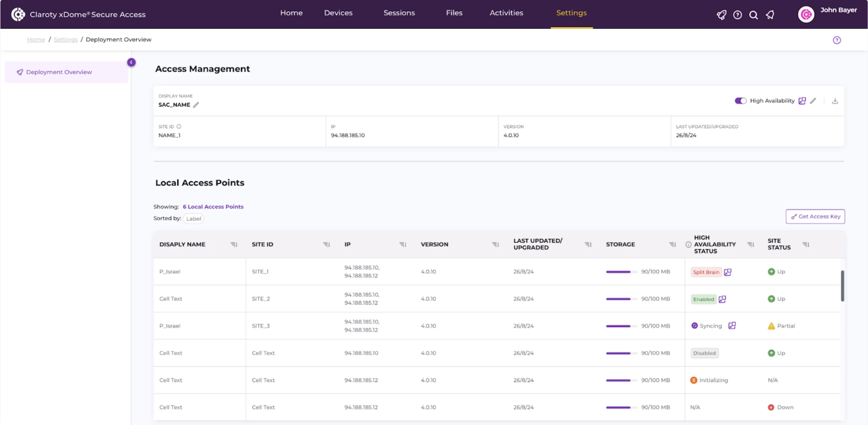Click the notifications icon beside search
Image resolution: width=868 pixels, height=425 pixels.
(x=770, y=15)
